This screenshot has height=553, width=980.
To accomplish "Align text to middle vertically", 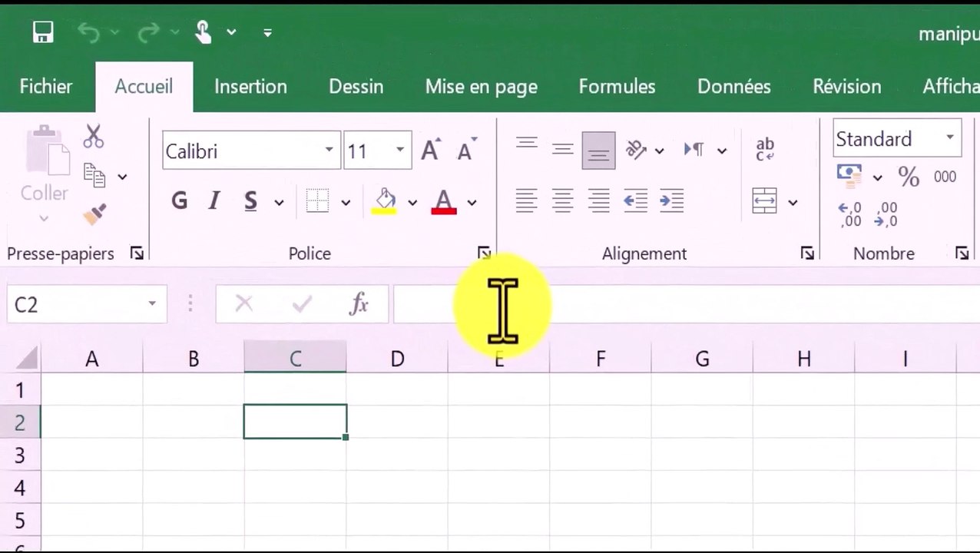I will tap(563, 150).
